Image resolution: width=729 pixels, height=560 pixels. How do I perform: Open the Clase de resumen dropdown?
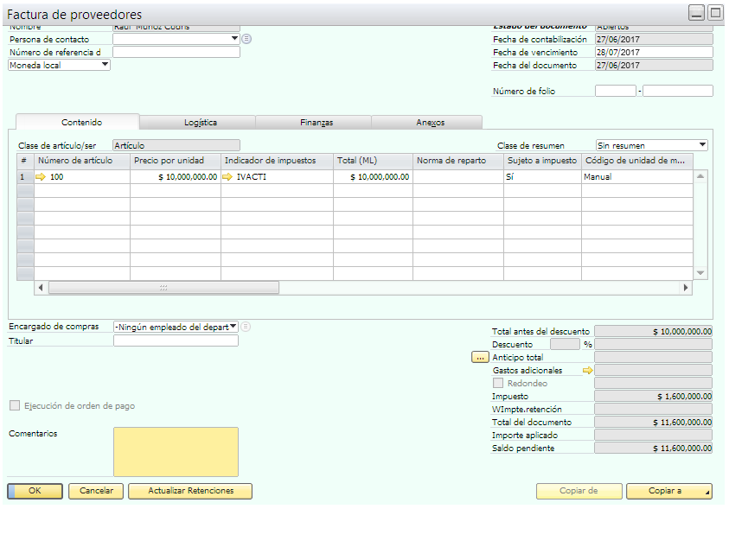[701, 145]
